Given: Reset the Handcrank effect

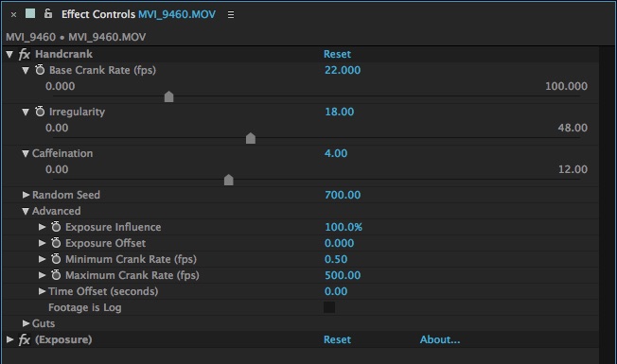Looking at the screenshot, I should coord(337,54).
